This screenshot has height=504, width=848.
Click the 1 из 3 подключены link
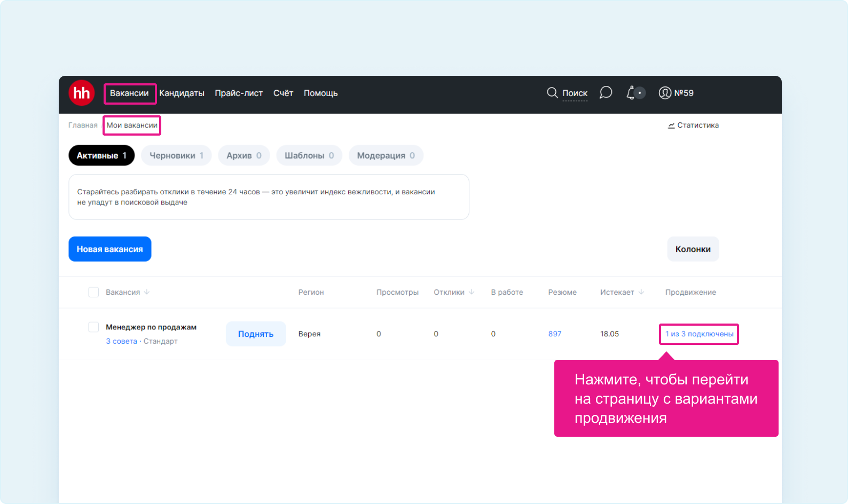pyautogui.click(x=699, y=334)
